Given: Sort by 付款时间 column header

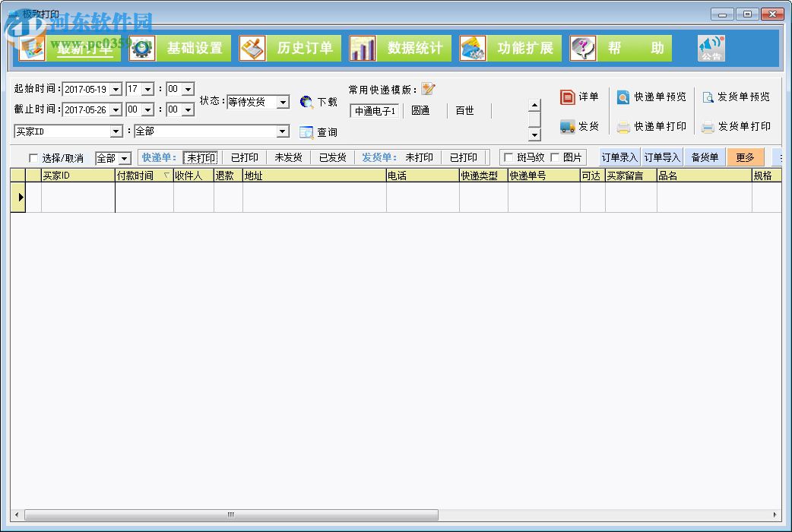Looking at the screenshot, I should click(144, 176).
